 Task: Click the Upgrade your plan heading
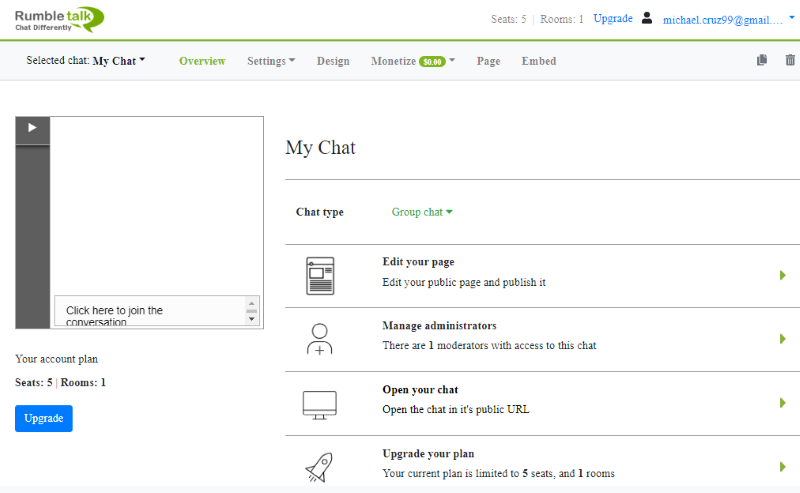click(x=429, y=454)
